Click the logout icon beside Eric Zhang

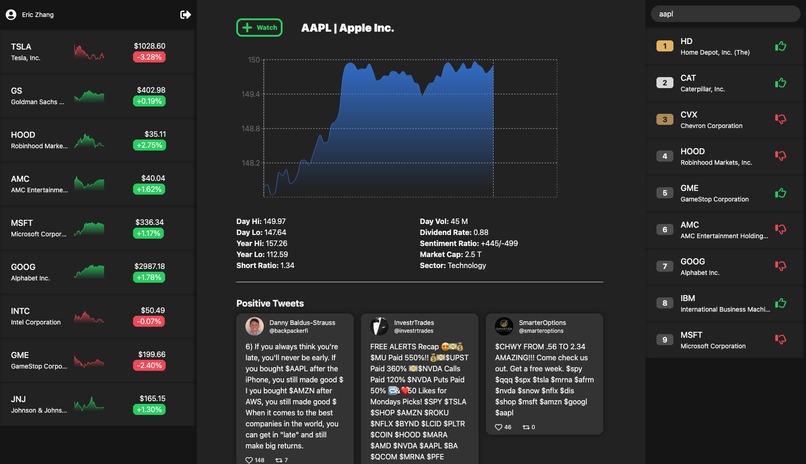(x=186, y=14)
